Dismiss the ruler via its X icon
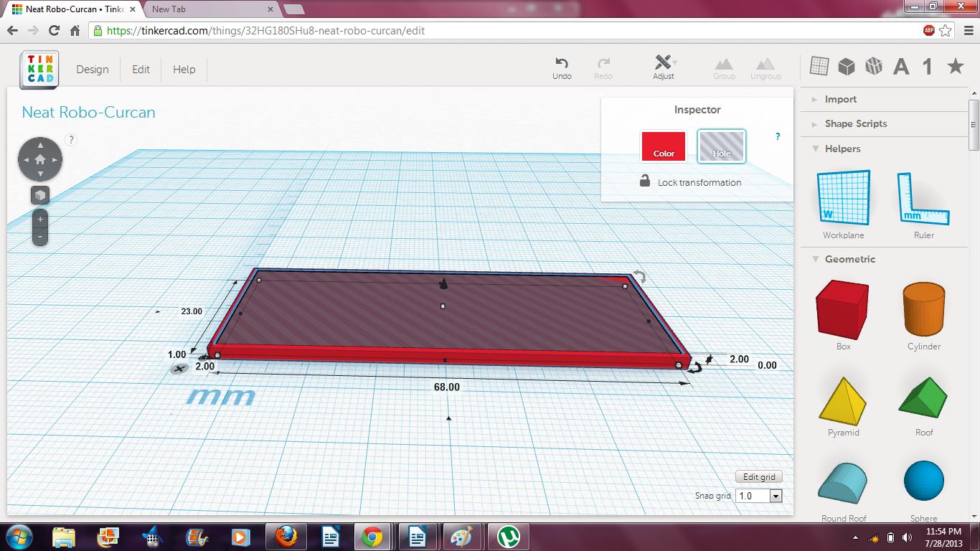This screenshot has width=980, height=551. [x=179, y=369]
